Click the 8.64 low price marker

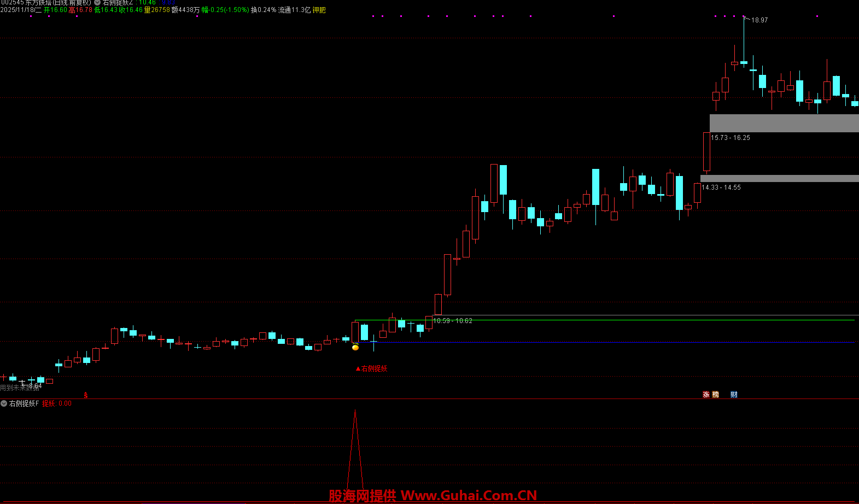click(x=35, y=386)
